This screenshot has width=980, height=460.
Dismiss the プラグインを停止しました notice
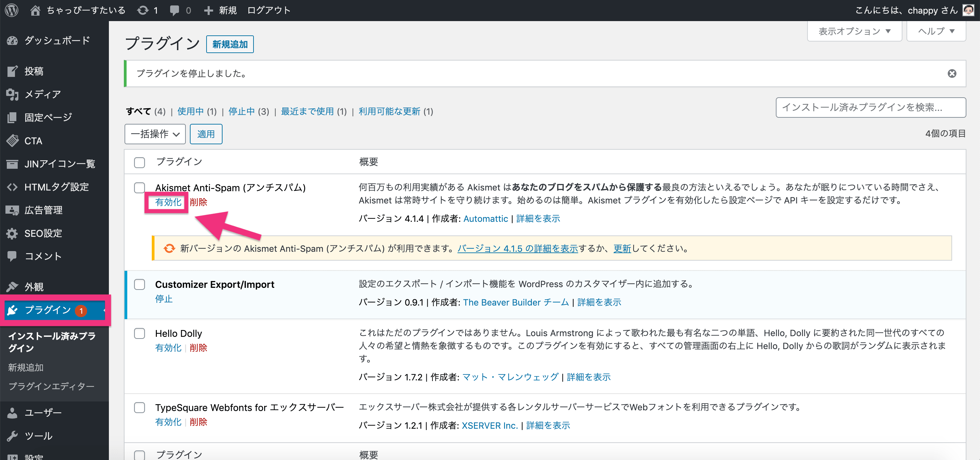952,73
